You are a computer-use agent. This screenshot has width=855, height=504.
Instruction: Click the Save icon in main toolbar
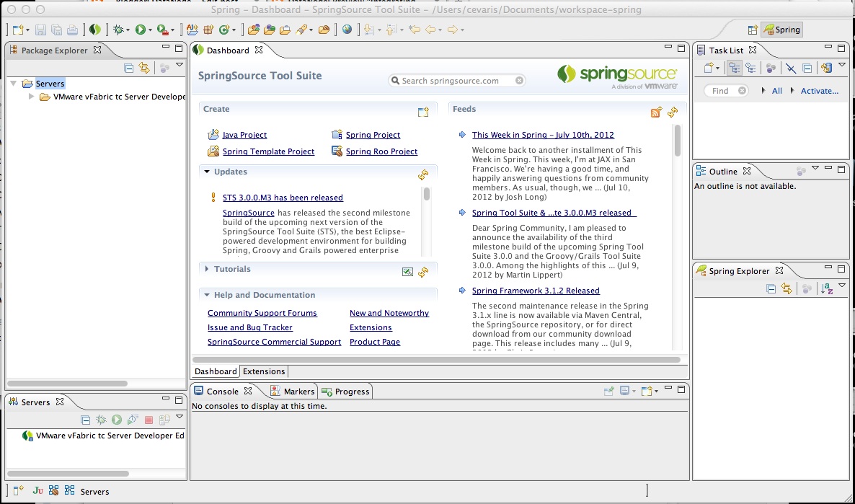click(40, 30)
